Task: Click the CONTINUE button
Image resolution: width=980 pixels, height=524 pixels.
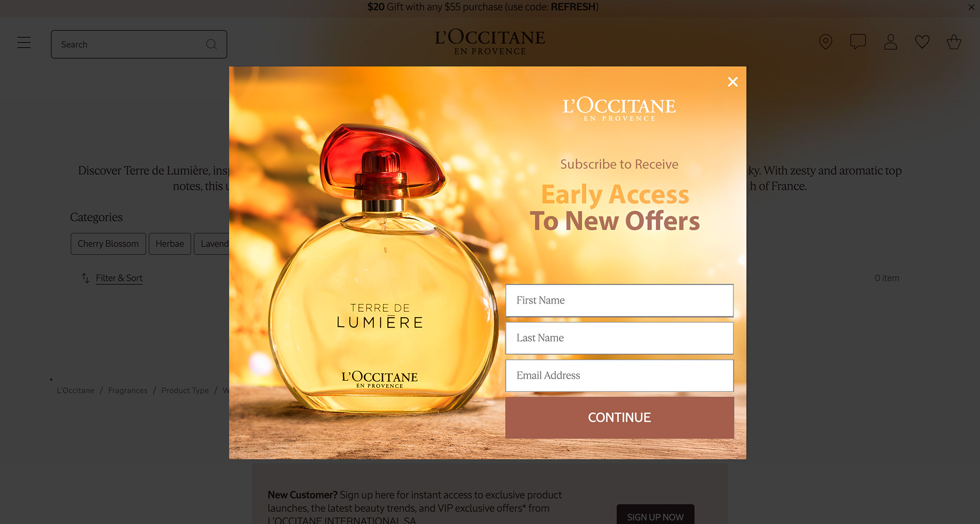Action: (x=619, y=417)
